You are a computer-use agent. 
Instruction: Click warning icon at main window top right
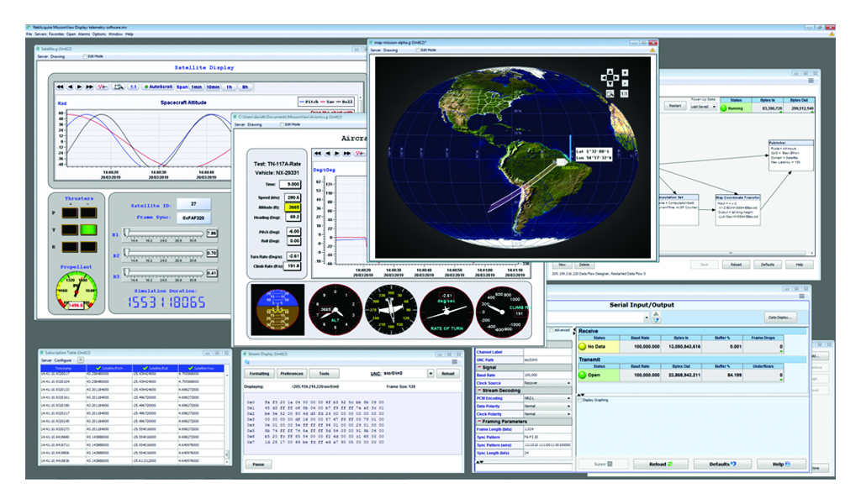(832, 34)
